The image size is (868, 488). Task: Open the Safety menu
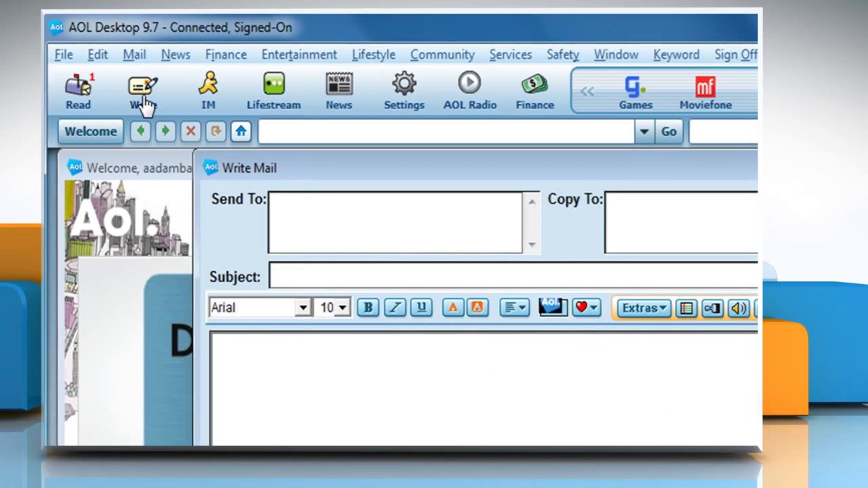coord(563,55)
